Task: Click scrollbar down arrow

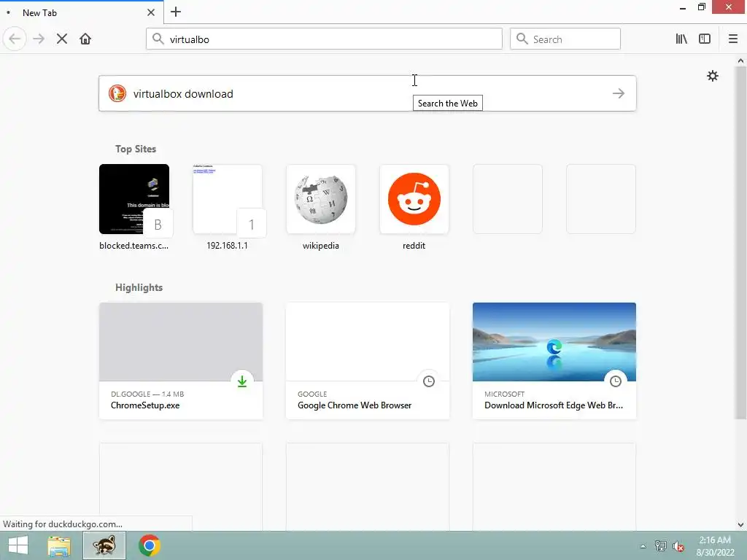Action: pos(741,525)
